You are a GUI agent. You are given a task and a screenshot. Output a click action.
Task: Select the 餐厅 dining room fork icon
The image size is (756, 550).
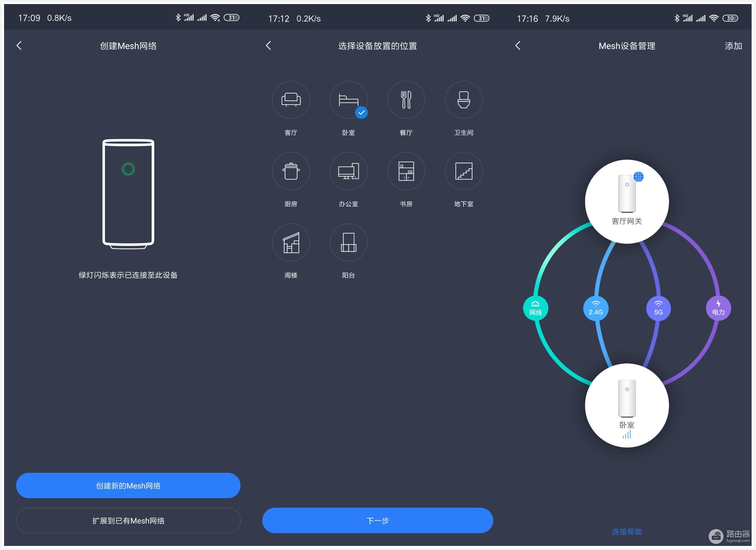click(x=406, y=100)
